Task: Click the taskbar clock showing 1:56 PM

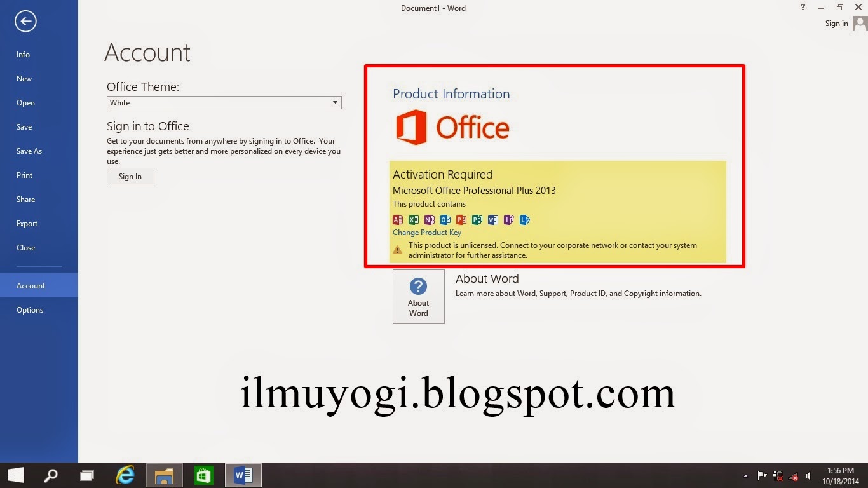Action: [841, 475]
